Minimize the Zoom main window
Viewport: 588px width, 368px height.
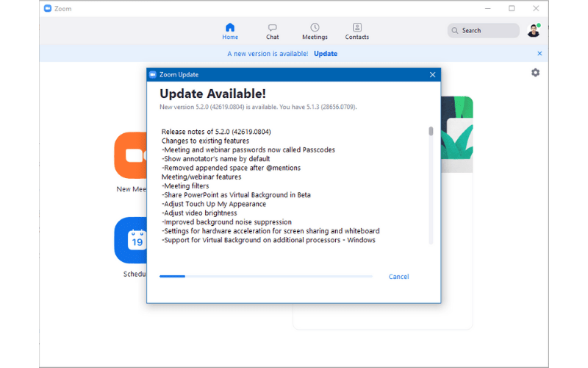click(486, 8)
